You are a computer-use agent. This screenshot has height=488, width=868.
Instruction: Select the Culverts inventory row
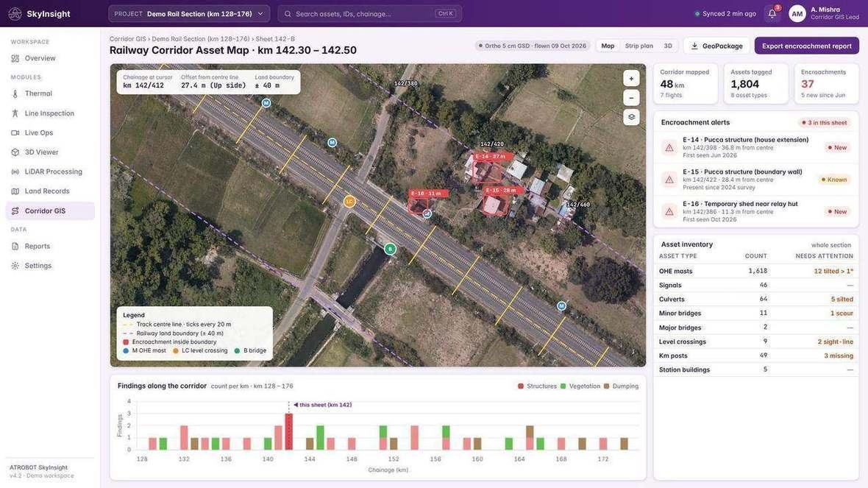pos(755,299)
